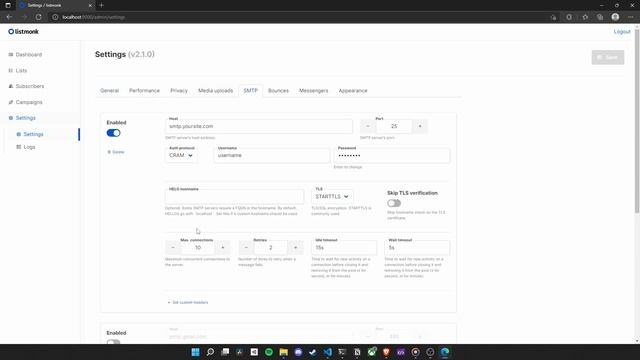Click the Save button

click(x=607, y=57)
